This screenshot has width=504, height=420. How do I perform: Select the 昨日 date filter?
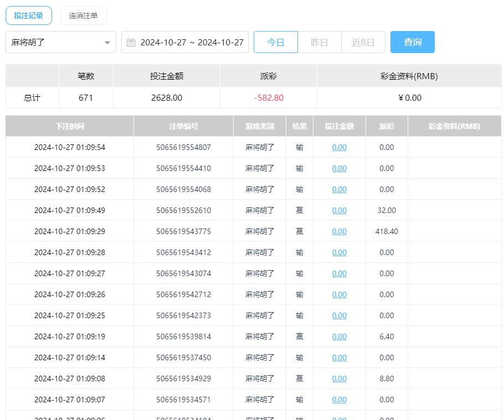[x=320, y=43]
